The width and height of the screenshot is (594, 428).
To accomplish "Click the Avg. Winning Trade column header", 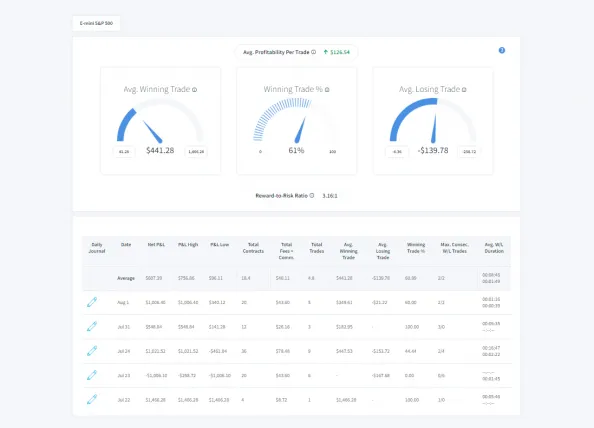I will tap(348, 251).
